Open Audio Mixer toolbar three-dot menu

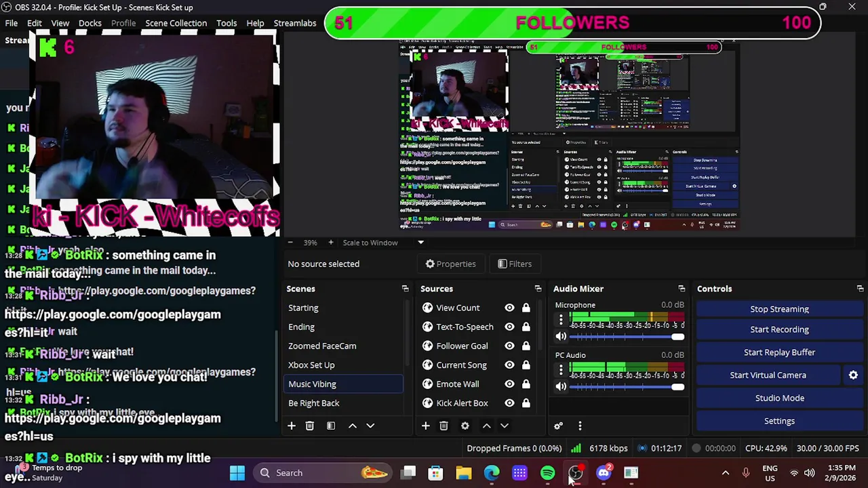pyautogui.click(x=580, y=426)
